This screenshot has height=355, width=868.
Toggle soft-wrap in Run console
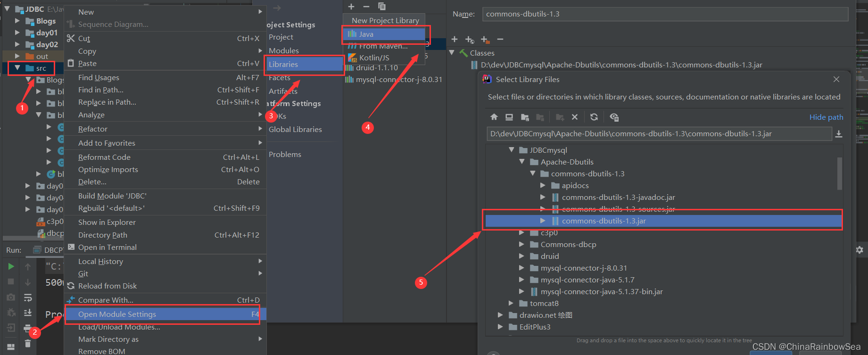pyautogui.click(x=28, y=297)
